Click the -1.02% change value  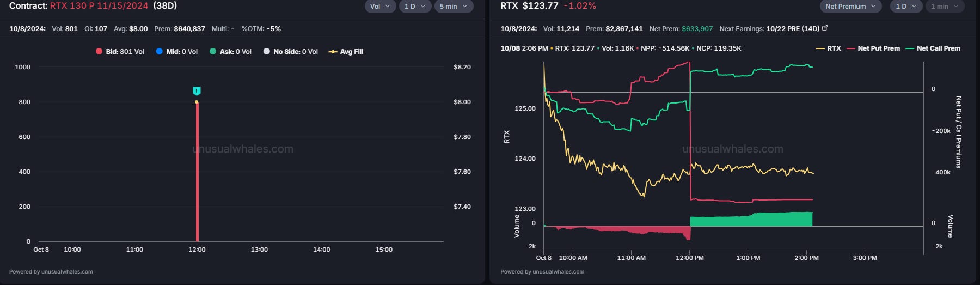pos(580,5)
